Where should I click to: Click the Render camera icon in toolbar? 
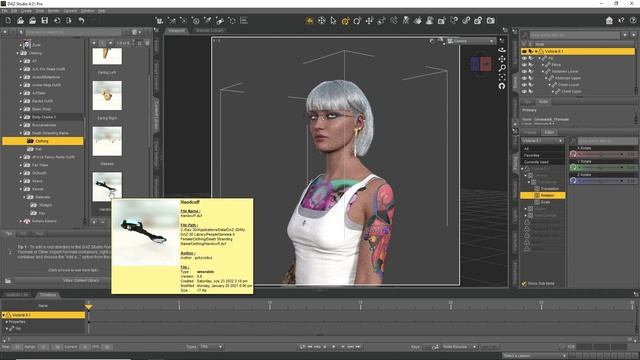pos(491,20)
